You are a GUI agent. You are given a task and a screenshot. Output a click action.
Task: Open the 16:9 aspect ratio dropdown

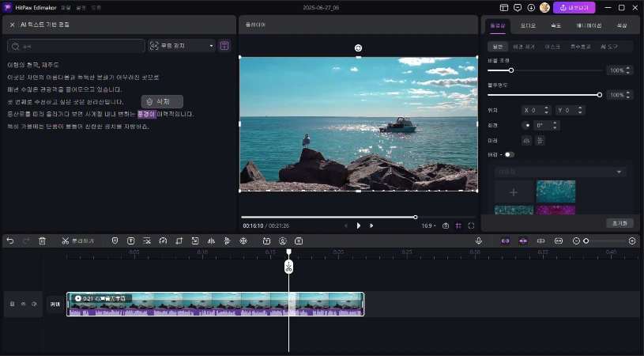click(x=429, y=225)
